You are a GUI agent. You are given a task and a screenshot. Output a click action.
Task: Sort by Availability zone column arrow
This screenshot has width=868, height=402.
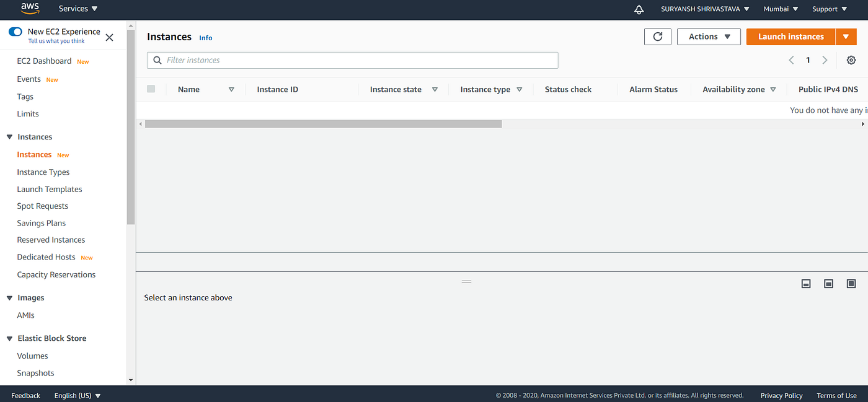[x=773, y=89]
